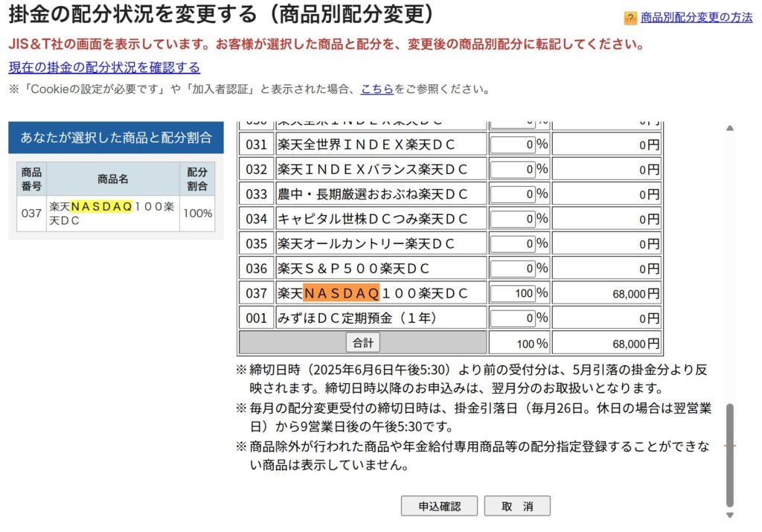Viewport: 762px width, 532px height.
Task: Click the 取消 cancel button
Action: coord(517,506)
